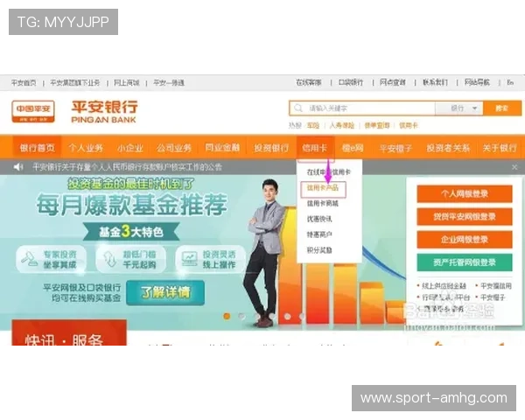
Task: Click the 个人网银登录 button
Action: 465,194
